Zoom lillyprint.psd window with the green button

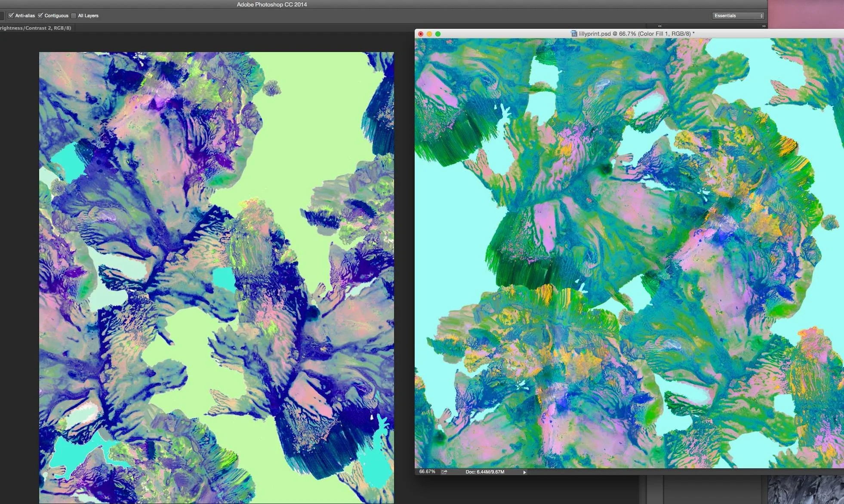tap(438, 34)
